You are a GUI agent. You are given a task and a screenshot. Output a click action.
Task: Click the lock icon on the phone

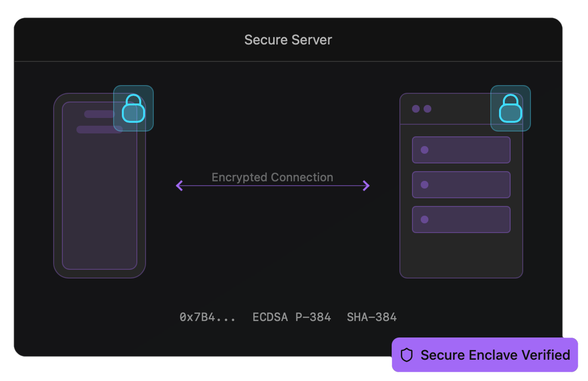(133, 108)
